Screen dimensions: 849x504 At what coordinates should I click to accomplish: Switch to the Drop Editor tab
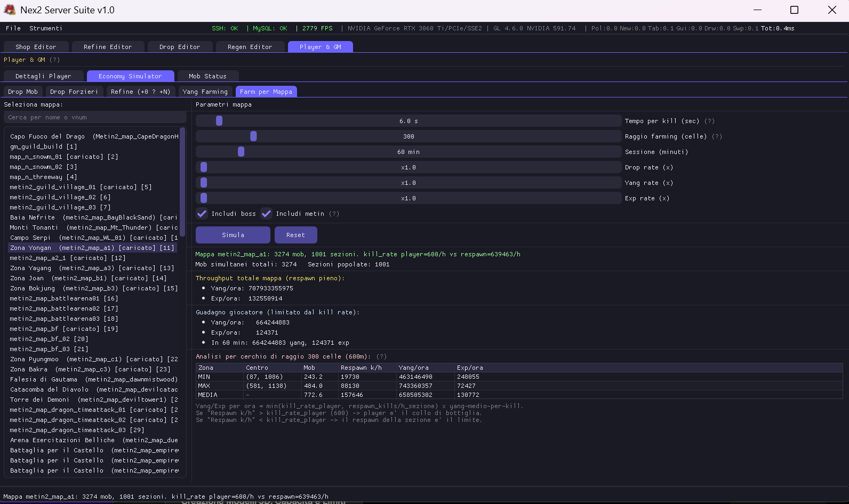coord(180,47)
